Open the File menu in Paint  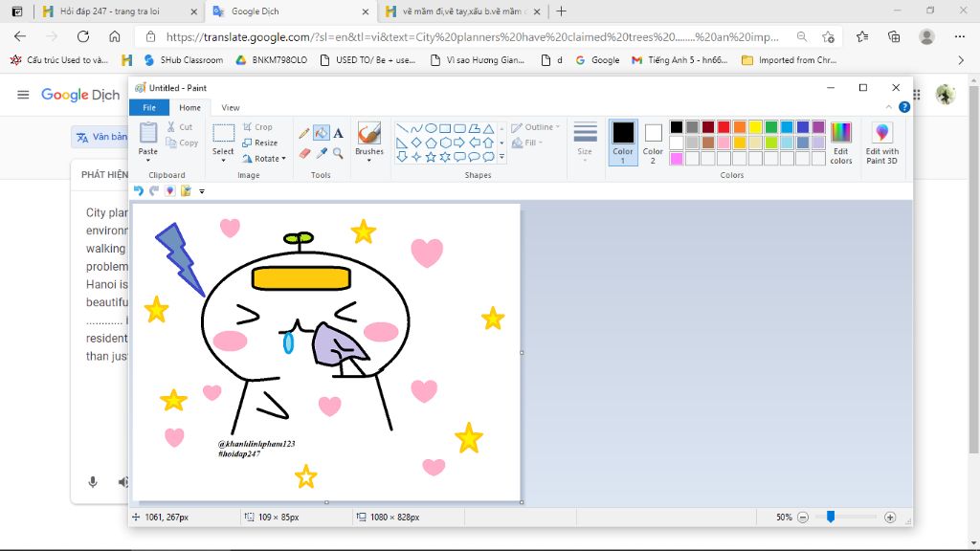(149, 107)
